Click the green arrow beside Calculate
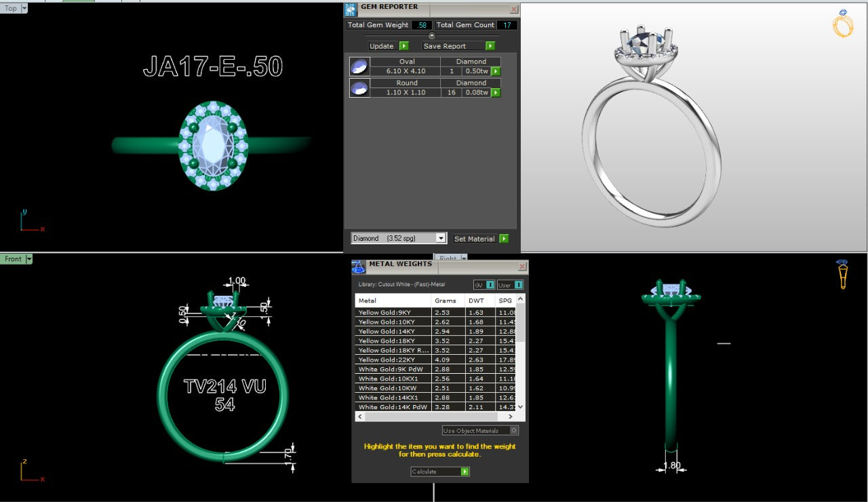The image size is (868, 502). [x=465, y=471]
